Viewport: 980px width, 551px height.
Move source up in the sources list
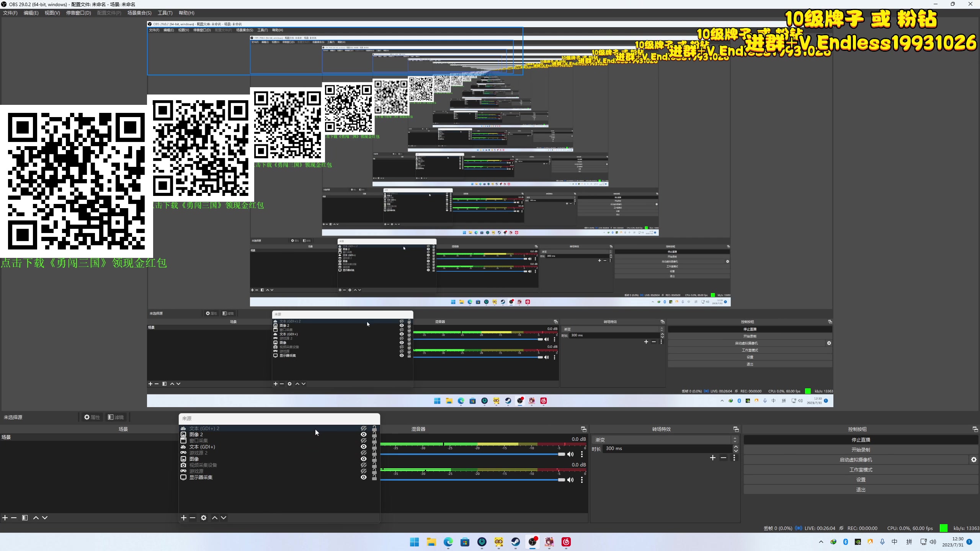[215, 518]
